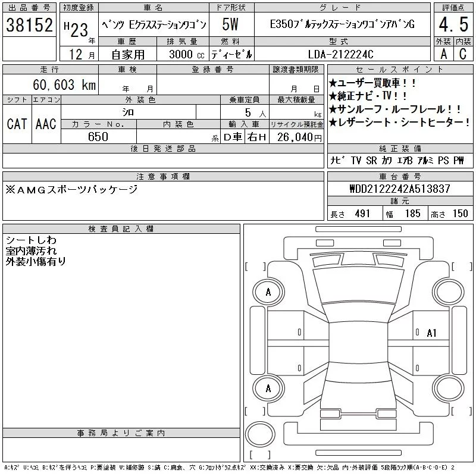The image size is (476, 476).
Task: Click the interior grade C cell
Action: [x=463, y=54]
